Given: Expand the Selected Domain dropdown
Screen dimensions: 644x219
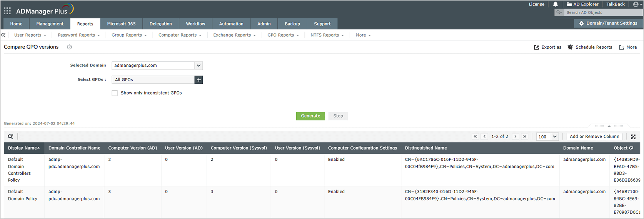Looking at the screenshot, I should 199,66.
